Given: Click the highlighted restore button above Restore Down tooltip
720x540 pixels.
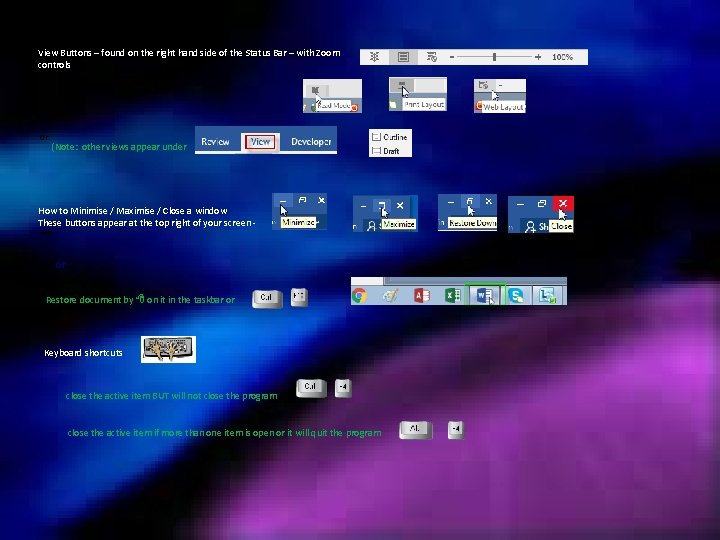Looking at the screenshot, I should 469,201.
